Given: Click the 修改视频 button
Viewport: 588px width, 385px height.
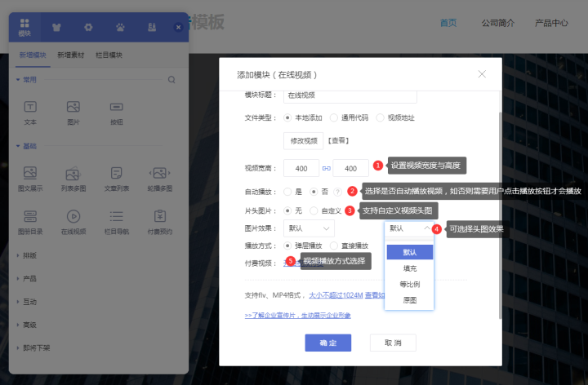Looking at the screenshot, I should pyautogui.click(x=304, y=141).
